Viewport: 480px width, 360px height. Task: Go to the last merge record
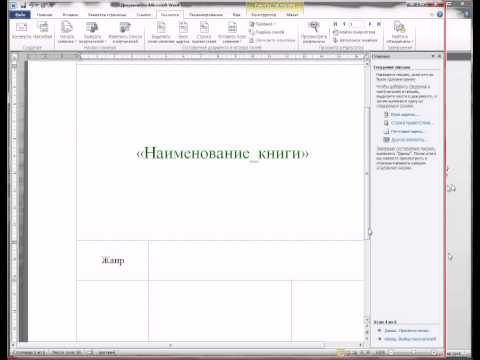(379, 24)
